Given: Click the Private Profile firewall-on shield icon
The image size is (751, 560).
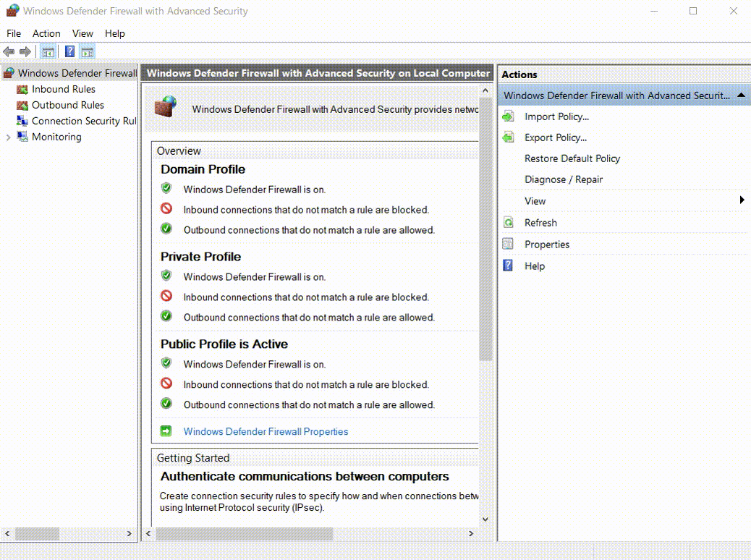Looking at the screenshot, I should [x=166, y=276].
